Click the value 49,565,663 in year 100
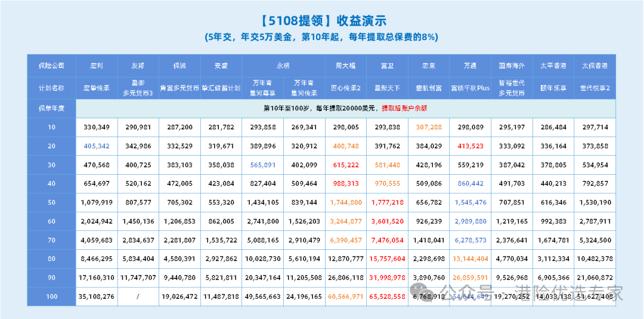 click(263, 296)
